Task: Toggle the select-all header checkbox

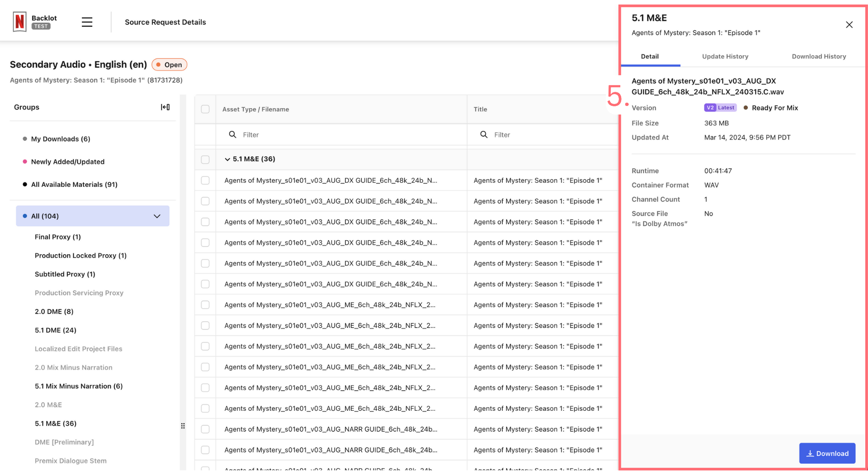Action: [205, 109]
